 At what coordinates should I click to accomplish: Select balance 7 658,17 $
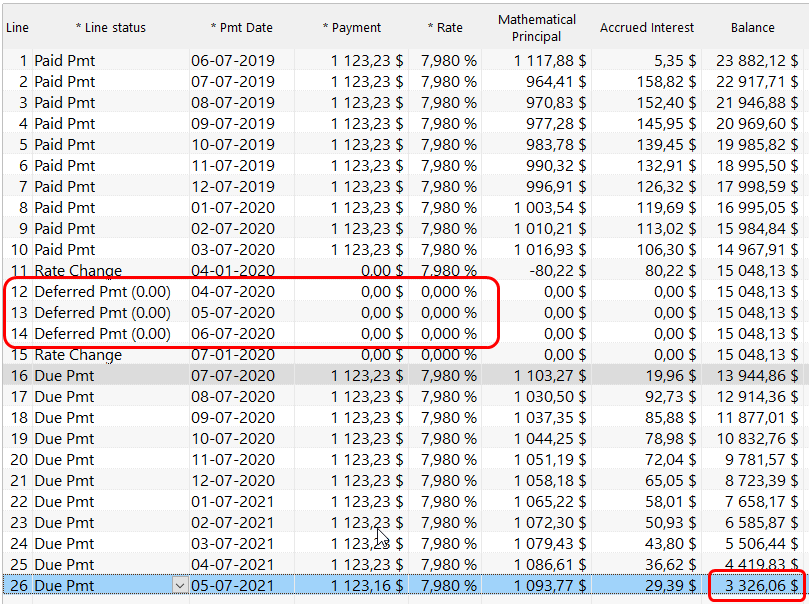click(762, 502)
